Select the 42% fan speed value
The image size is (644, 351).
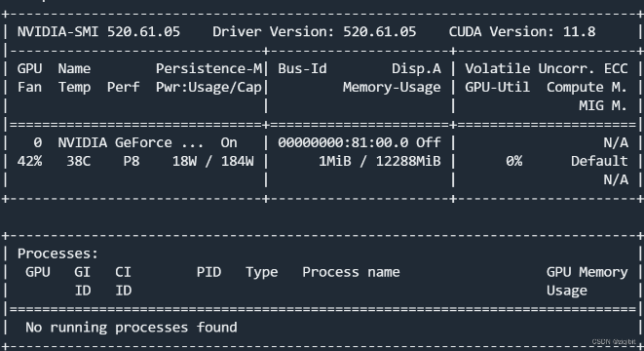tap(29, 161)
